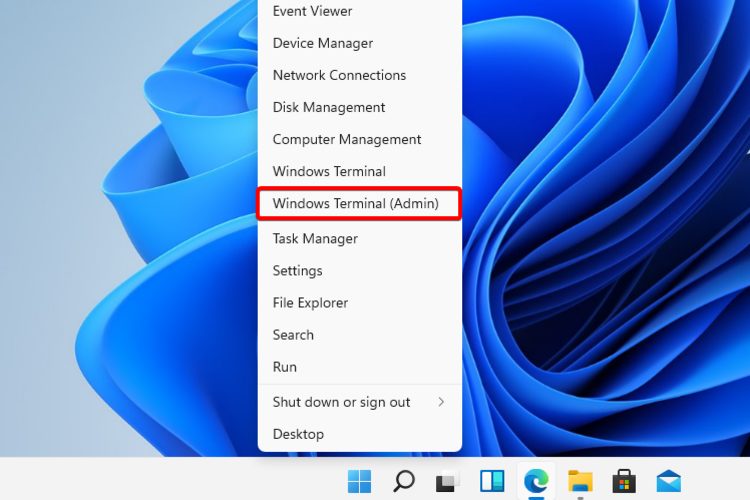The image size is (750, 500).
Task: Click the non-admin Windows Terminal entry
Action: pos(328,171)
